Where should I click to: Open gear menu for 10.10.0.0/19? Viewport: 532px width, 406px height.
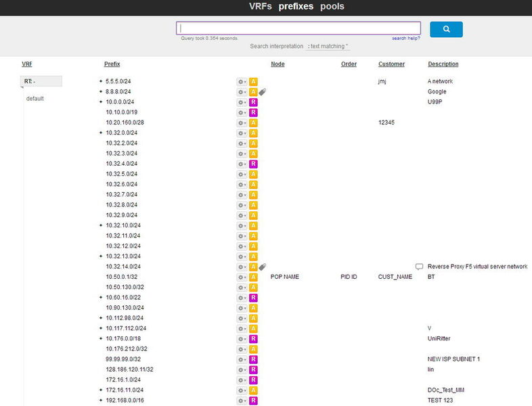pyautogui.click(x=242, y=112)
